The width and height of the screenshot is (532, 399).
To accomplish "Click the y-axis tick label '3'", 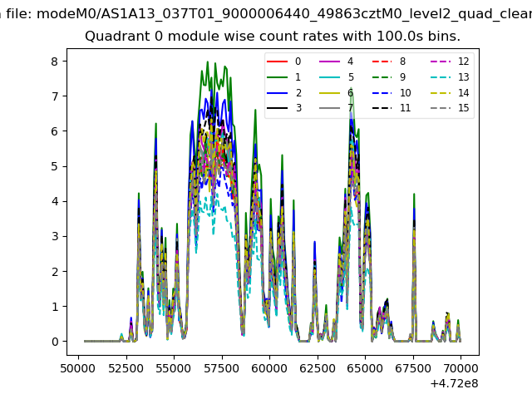I will (x=55, y=236).
